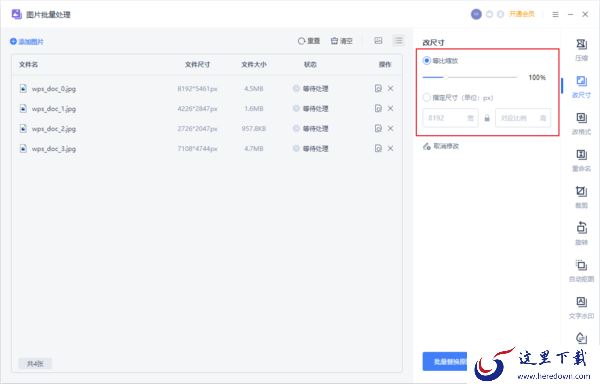Screen dimensions: 600x384
Task: Click the 文件名 column header
Action: pos(28,64)
